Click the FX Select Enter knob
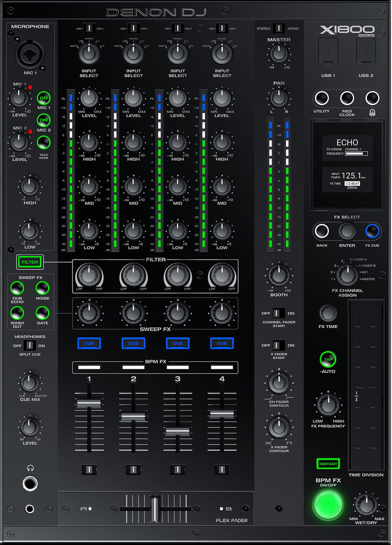The image size is (392, 545). point(347,231)
